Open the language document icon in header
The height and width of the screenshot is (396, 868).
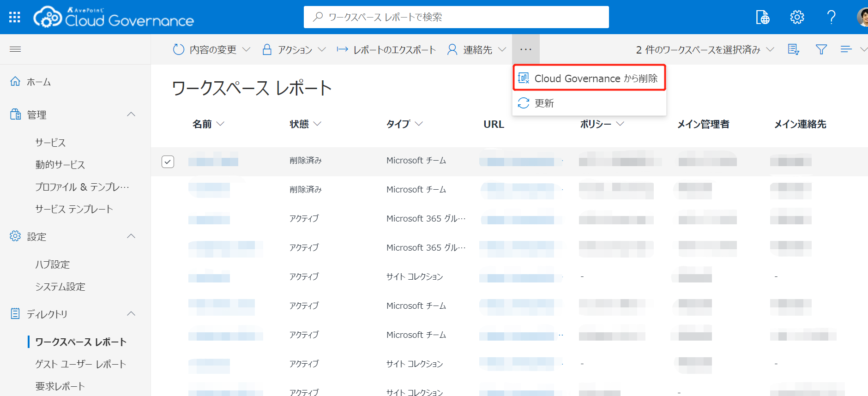763,17
